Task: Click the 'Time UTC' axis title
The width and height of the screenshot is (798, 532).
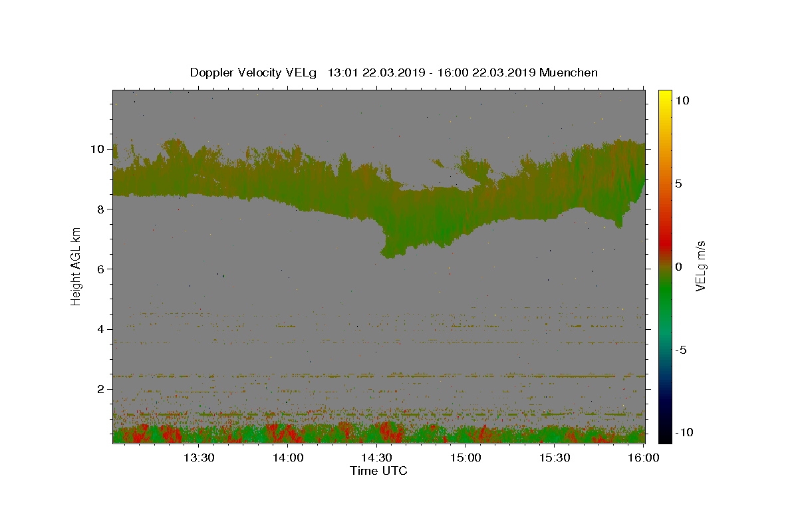Action: pyautogui.click(x=378, y=471)
